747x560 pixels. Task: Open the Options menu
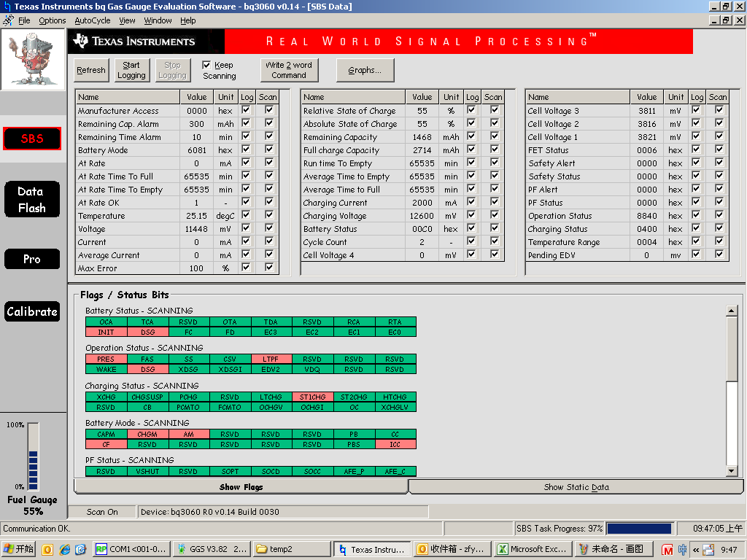(x=53, y=20)
